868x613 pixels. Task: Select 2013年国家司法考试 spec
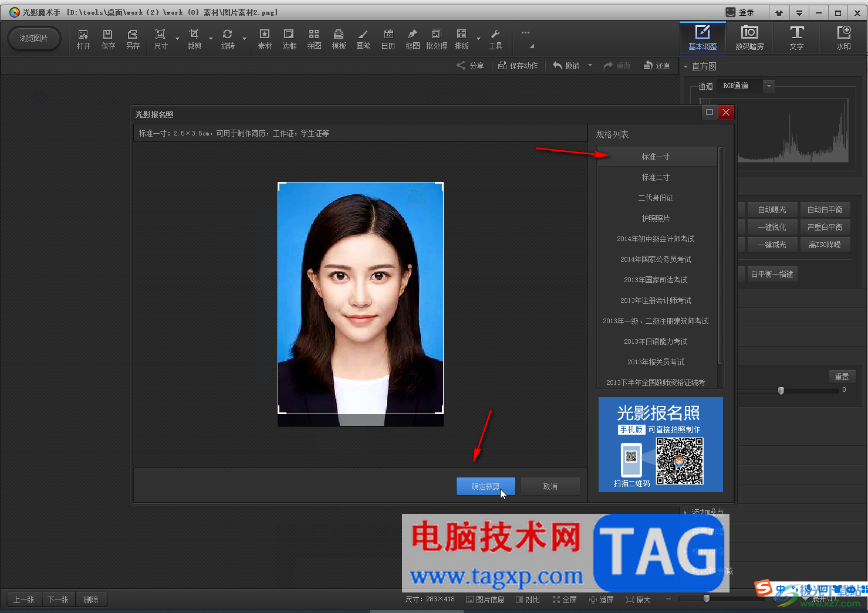[x=656, y=280]
